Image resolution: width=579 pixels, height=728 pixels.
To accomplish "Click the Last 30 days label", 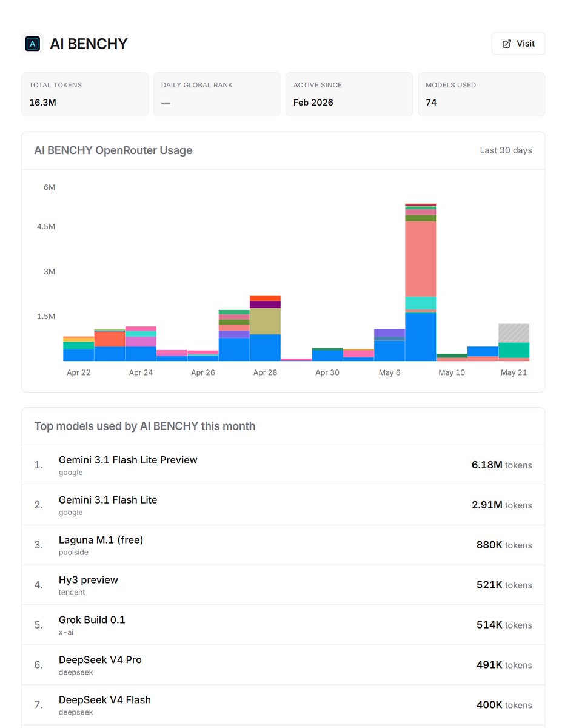I will point(506,150).
